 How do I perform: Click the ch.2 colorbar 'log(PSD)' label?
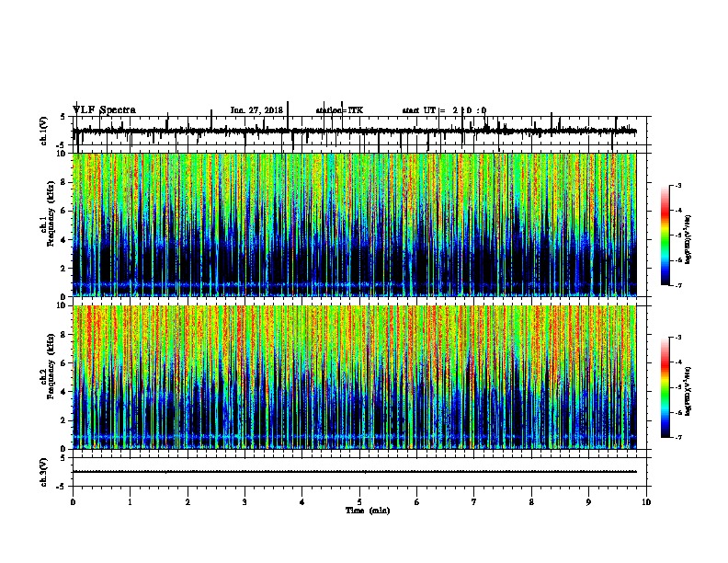tap(688, 392)
